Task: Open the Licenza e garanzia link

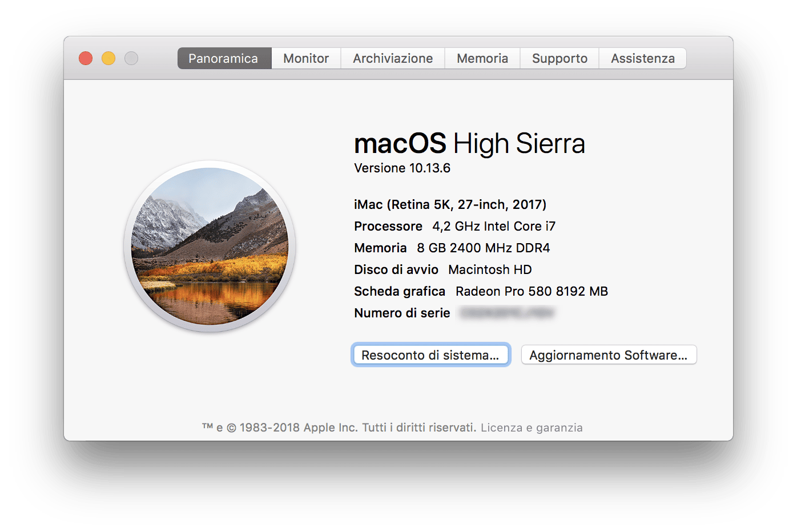Action: click(x=532, y=428)
